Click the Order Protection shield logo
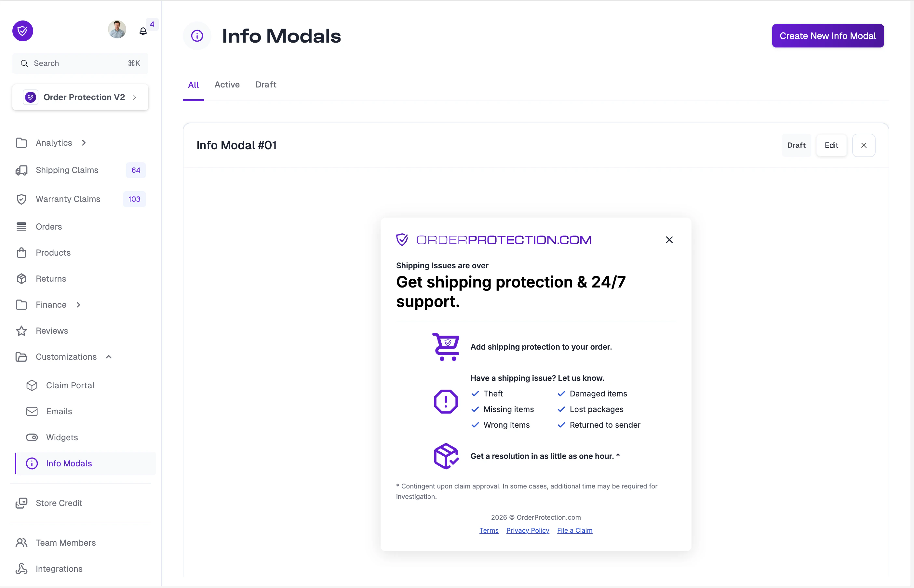Image resolution: width=914 pixels, height=588 pixels. click(22, 31)
